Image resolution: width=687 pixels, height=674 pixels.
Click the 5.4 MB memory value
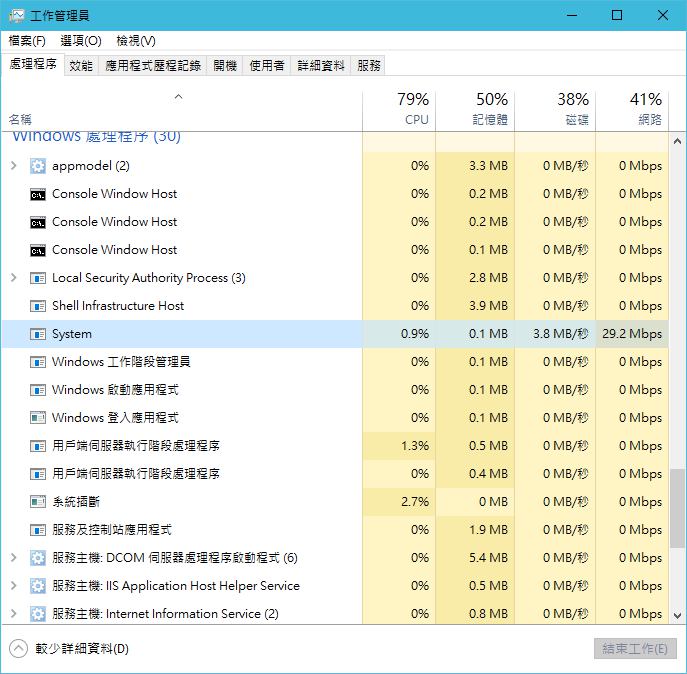(488, 558)
